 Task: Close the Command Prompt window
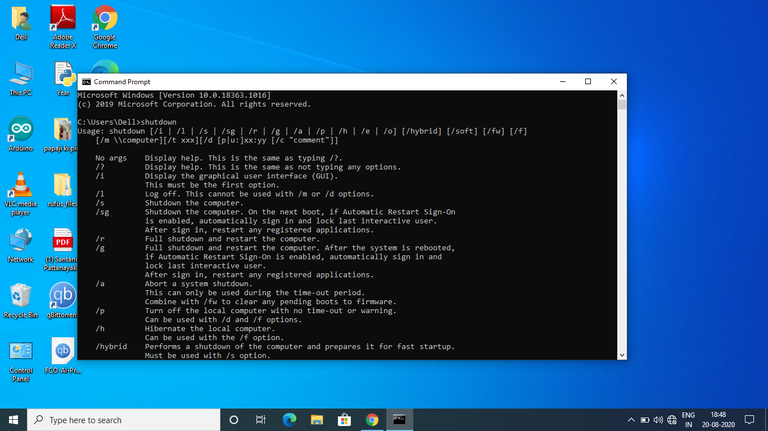pos(614,82)
